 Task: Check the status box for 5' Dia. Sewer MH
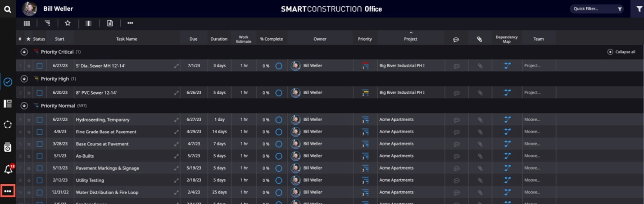40,66
